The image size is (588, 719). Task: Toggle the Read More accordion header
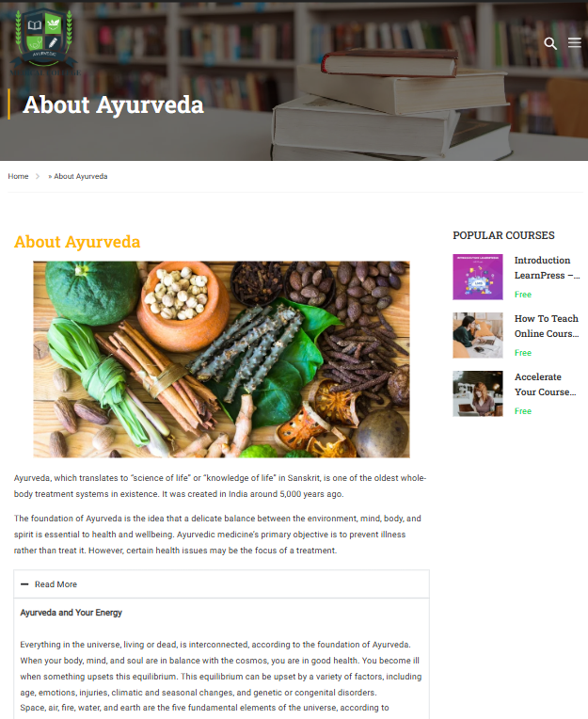click(221, 584)
